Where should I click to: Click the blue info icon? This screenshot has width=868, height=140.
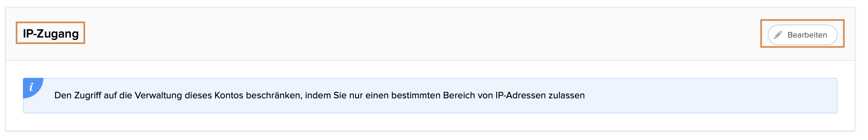click(31, 87)
